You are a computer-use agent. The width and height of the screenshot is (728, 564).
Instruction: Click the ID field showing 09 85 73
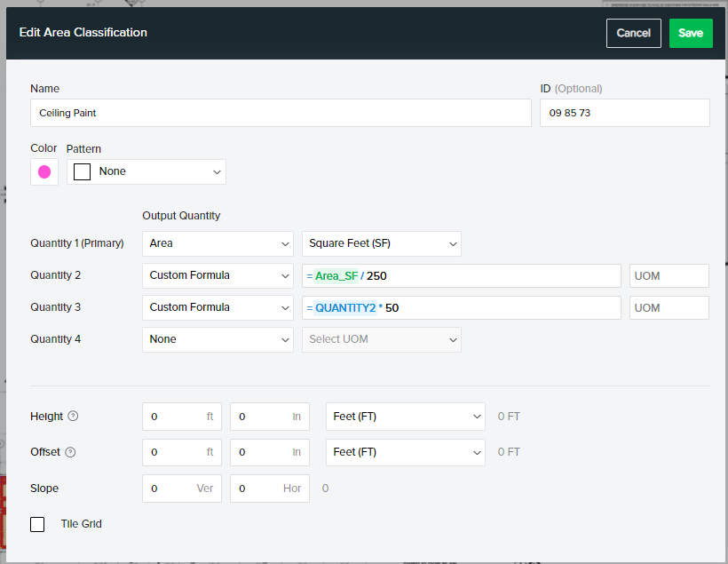[624, 113]
